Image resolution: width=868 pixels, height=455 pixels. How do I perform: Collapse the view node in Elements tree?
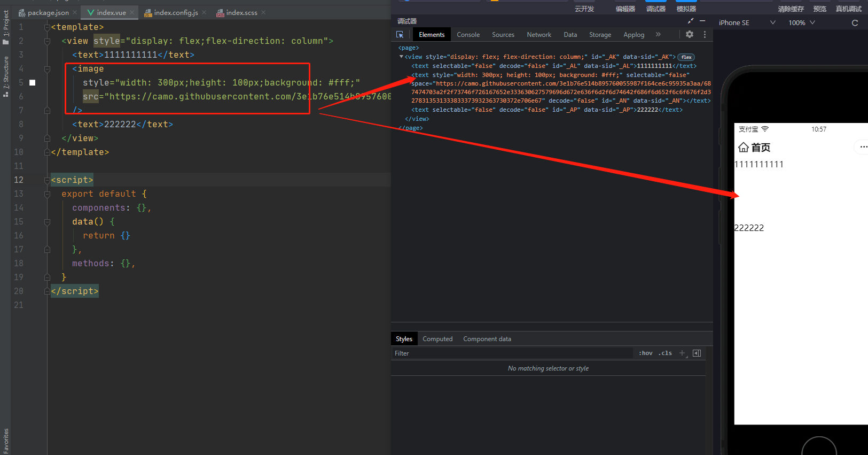pos(401,57)
